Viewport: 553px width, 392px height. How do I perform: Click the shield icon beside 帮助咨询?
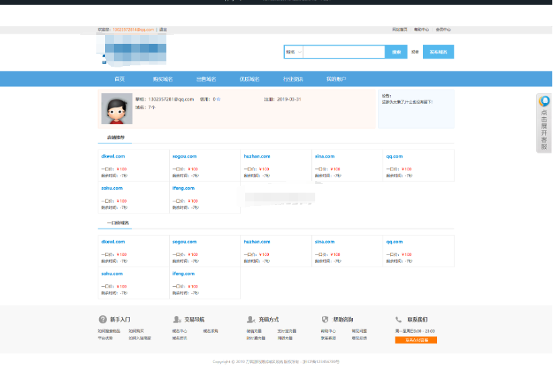click(325, 319)
